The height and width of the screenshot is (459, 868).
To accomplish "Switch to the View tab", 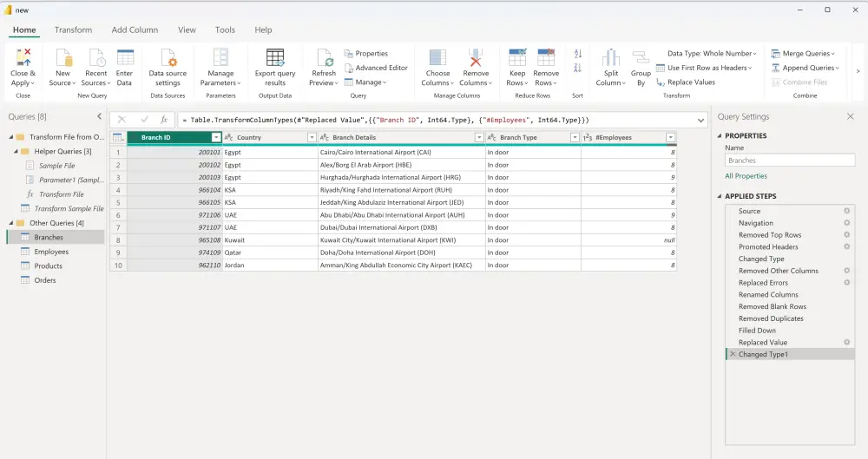I will point(187,30).
